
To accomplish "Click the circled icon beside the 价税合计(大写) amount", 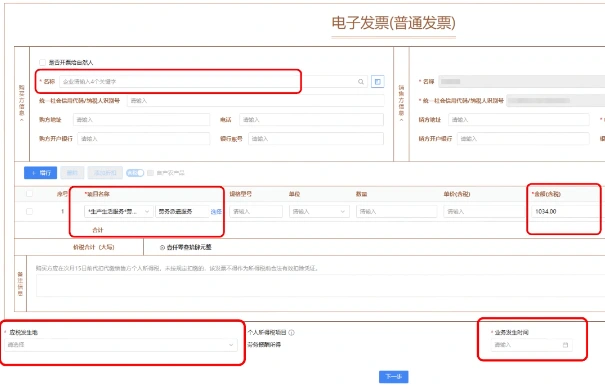I will tap(162, 247).
